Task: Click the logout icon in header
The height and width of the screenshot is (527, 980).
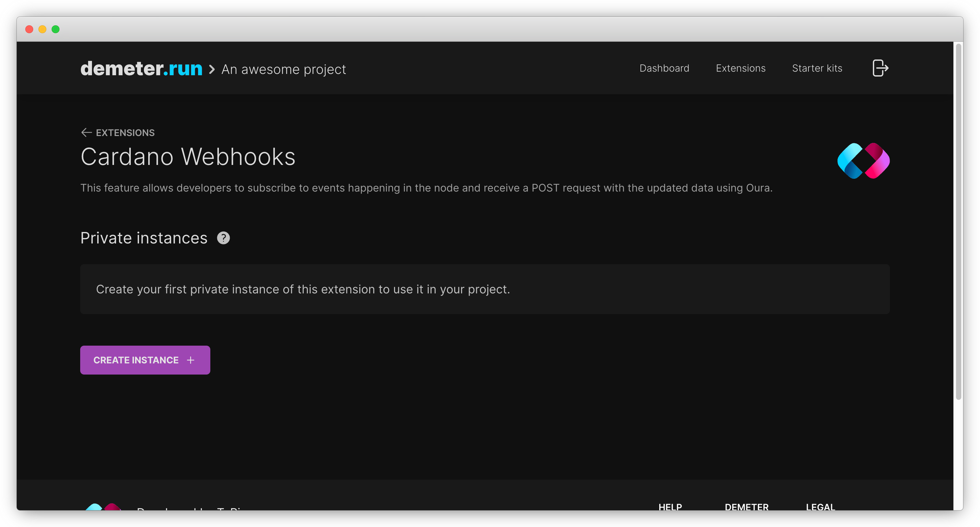Action: tap(880, 68)
